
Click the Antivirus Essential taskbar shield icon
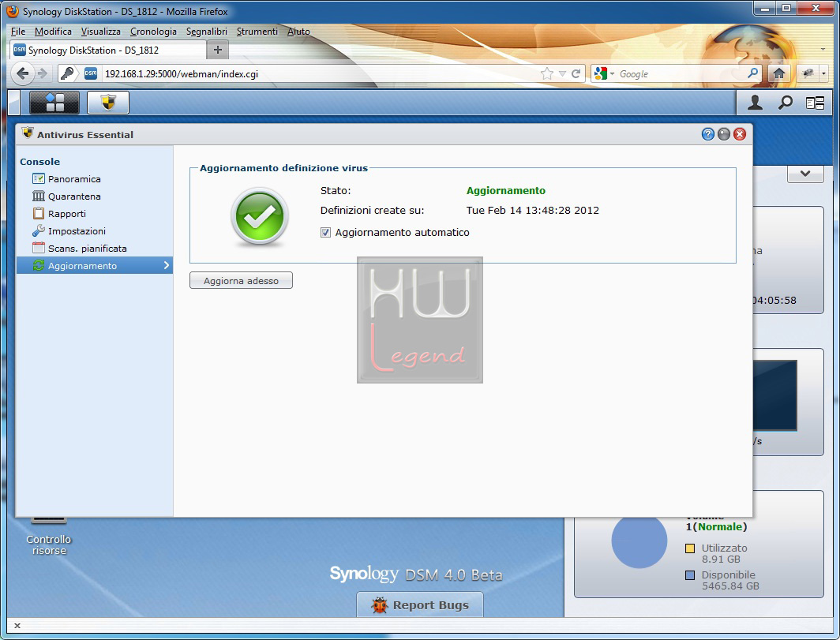108,103
